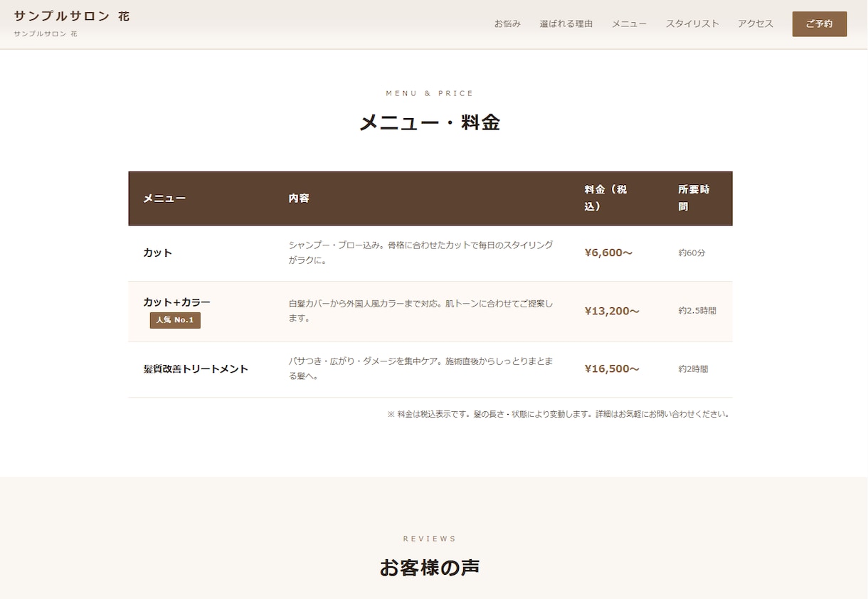The width and height of the screenshot is (868, 599).
Task: Click the 約2.5時間 duration cell
Action: [x=697, y=311]
